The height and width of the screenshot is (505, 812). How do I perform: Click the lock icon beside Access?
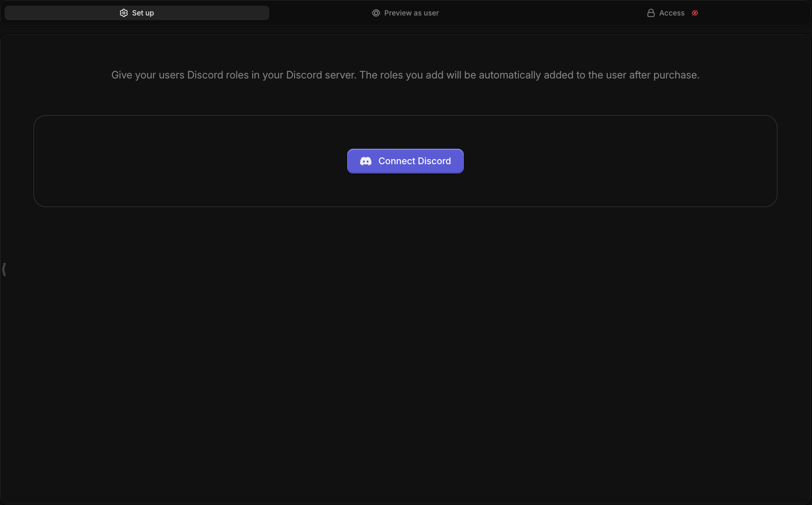651,13
